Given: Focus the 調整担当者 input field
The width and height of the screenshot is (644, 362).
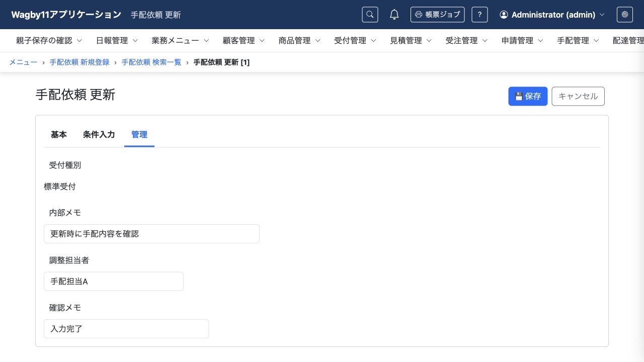Looking at the screenshot, I should pyautogui.click(x=114, y=282).
